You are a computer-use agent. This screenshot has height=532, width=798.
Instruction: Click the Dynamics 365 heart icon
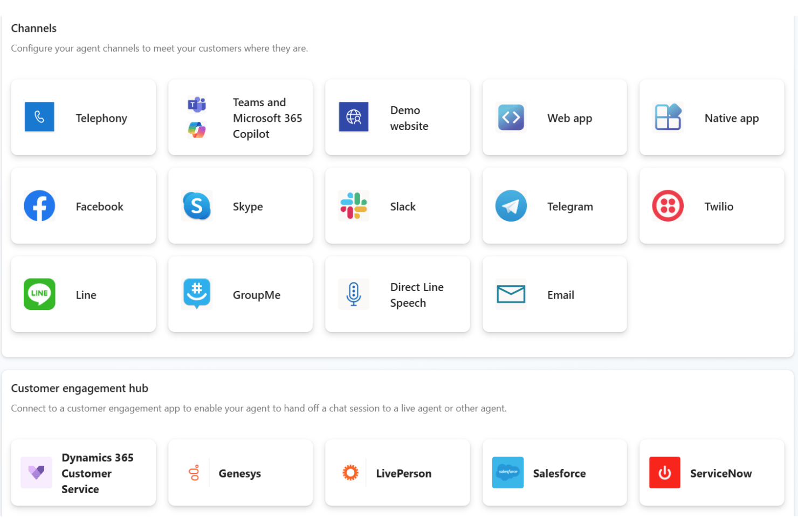(36, 472)
